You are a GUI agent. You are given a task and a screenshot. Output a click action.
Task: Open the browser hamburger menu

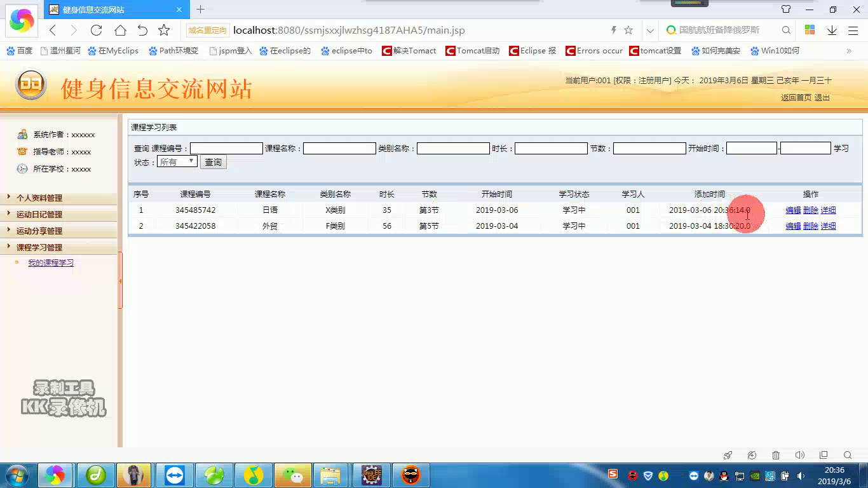click(853, 30)
